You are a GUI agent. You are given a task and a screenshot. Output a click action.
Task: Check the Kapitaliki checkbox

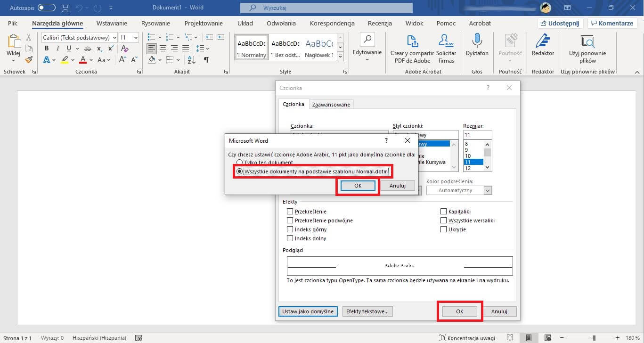[x=444, y=212]
